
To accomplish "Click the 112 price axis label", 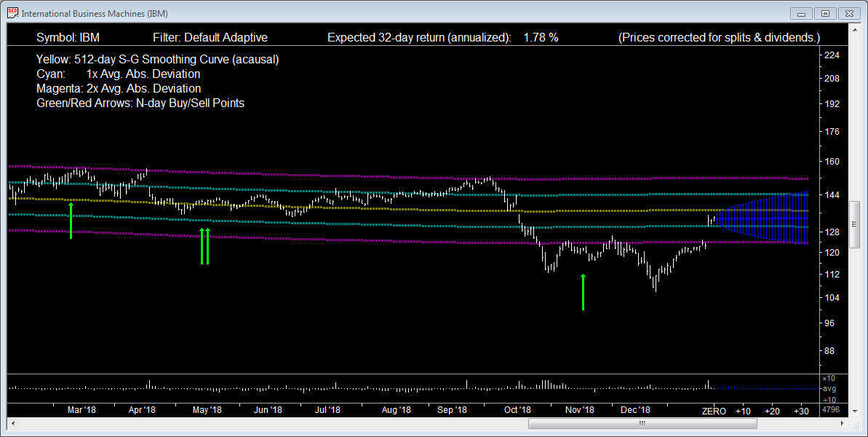I will [x=832, y=275].
